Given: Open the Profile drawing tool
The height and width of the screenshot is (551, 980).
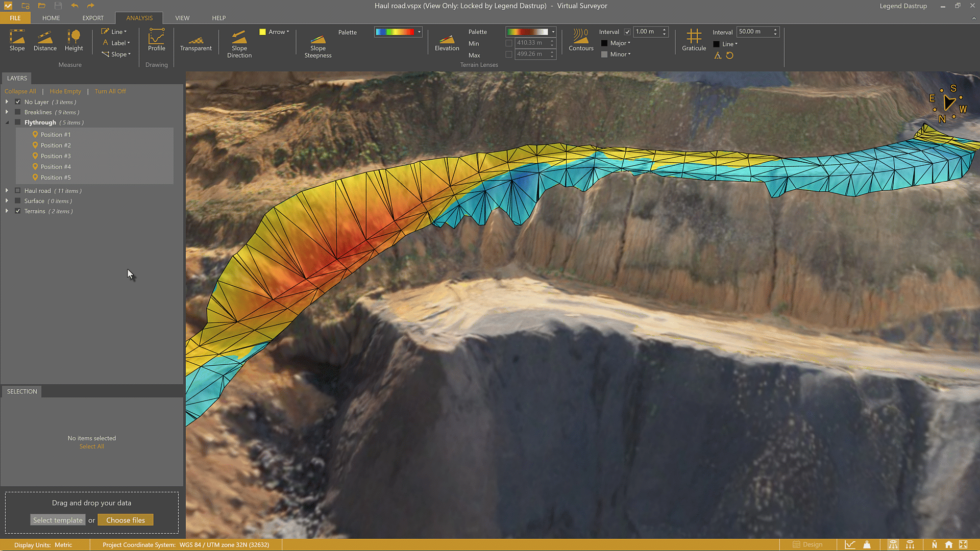Looking at the screenshot, I should tap(156, 40).
